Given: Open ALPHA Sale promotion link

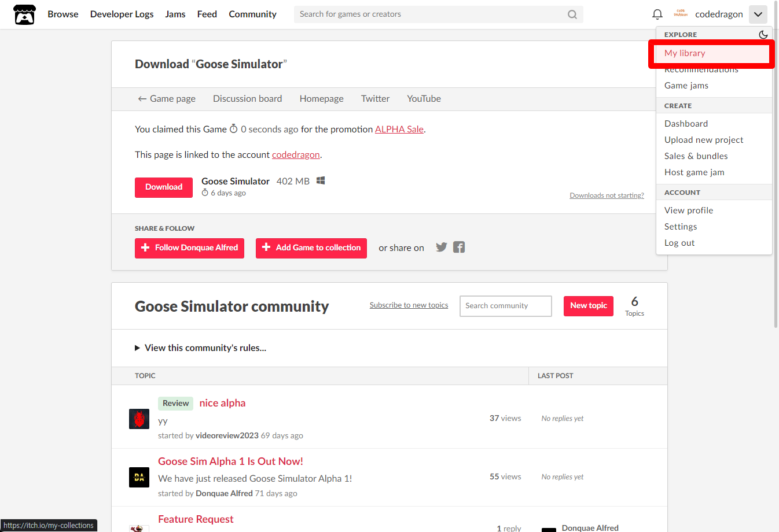Looking at the screenshot, I should (399, 130).
